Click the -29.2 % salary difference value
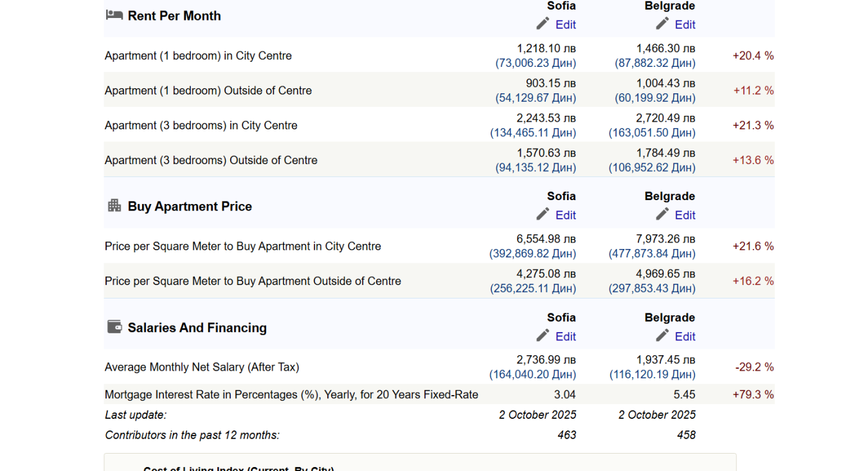Screen dimensions: 868x471 coord(754,367)
